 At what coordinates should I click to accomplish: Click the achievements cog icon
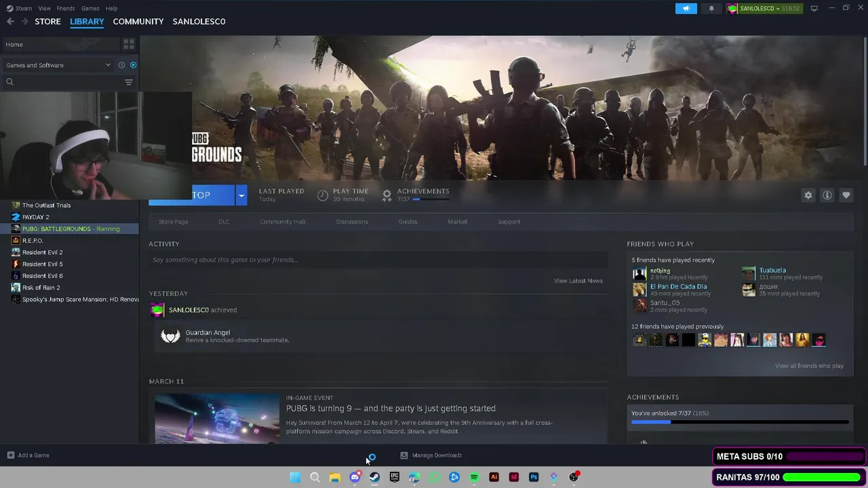(x=387, y=195)
